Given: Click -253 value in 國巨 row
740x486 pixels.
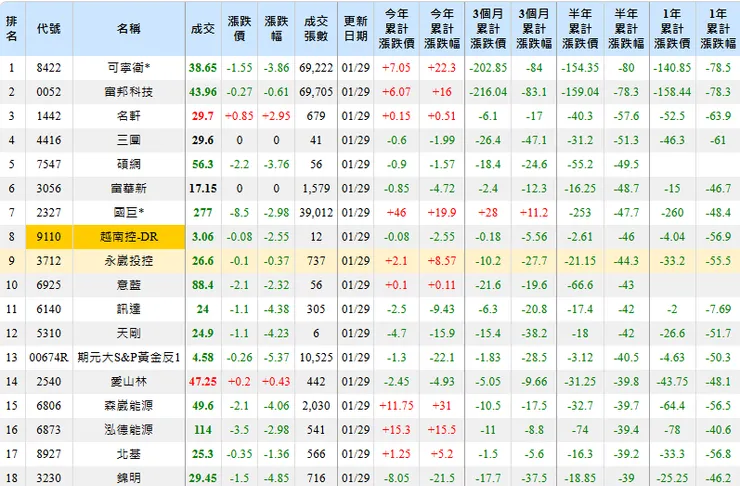Looking at the screenshot, I should (x=580, y=212).
